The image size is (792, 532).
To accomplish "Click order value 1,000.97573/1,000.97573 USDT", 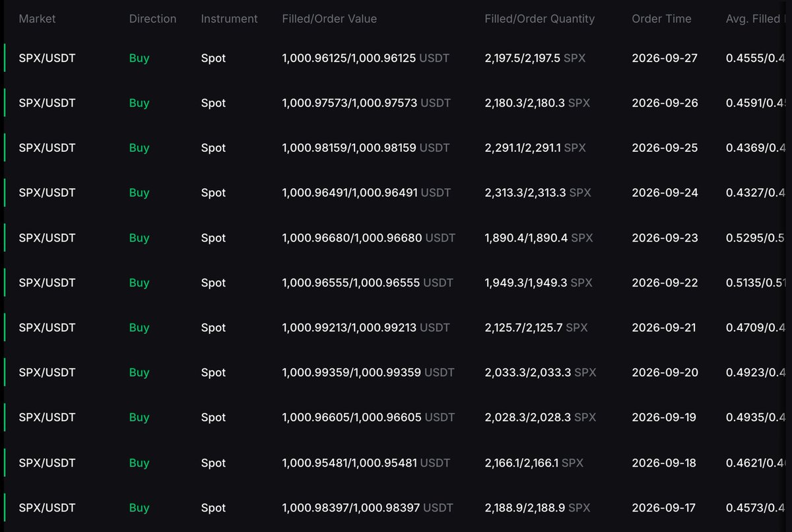I will tap(366, 103).
